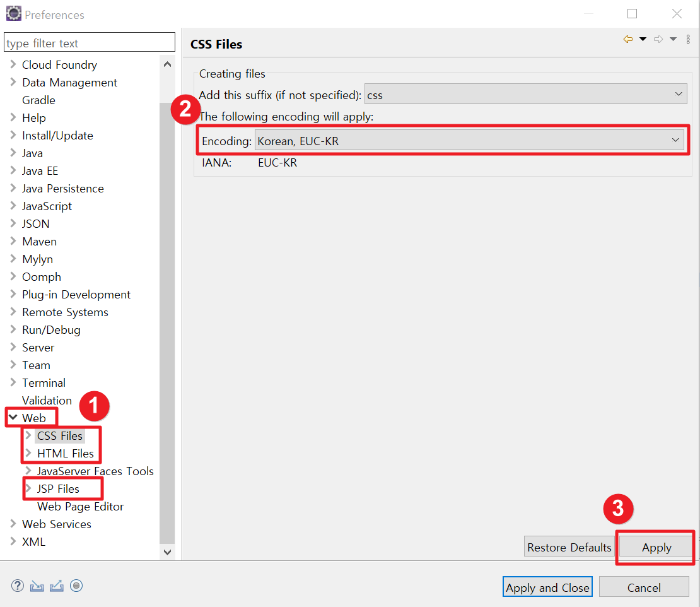Expand the Install/Update node
Screen dimensions: 700x607
(x=13, y=135)
